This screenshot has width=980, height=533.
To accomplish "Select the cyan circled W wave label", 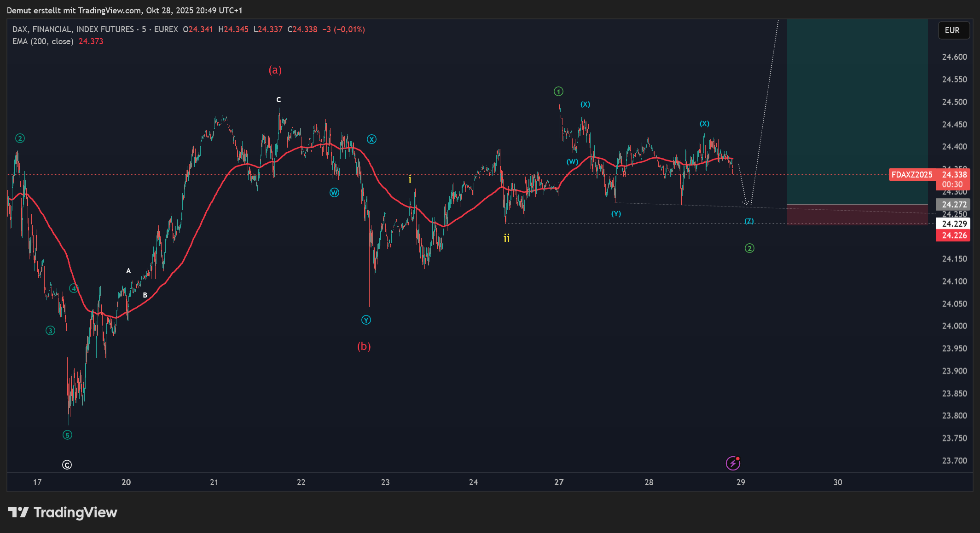I will click(x=334, y=193).
